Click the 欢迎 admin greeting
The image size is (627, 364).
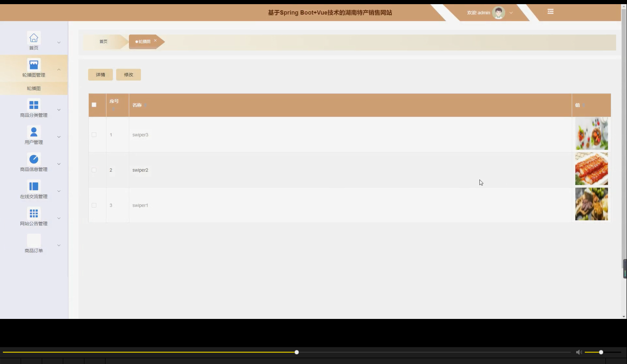479,13
